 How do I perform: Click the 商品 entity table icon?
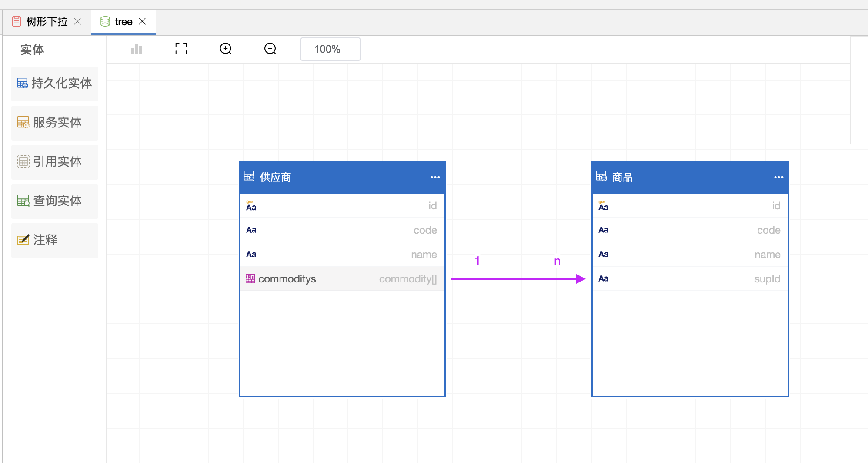click(601, 176)
